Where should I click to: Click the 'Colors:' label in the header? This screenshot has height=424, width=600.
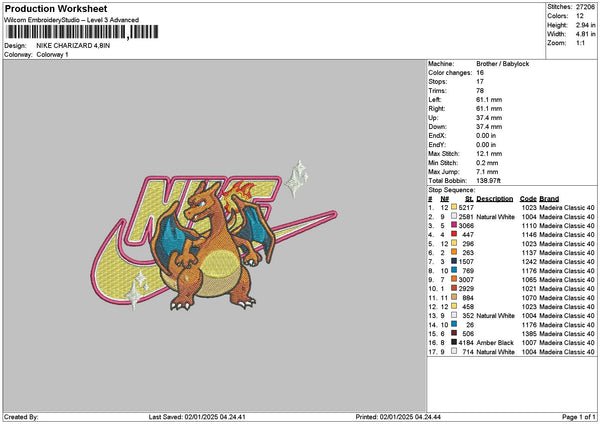click(x=558, y=16)
